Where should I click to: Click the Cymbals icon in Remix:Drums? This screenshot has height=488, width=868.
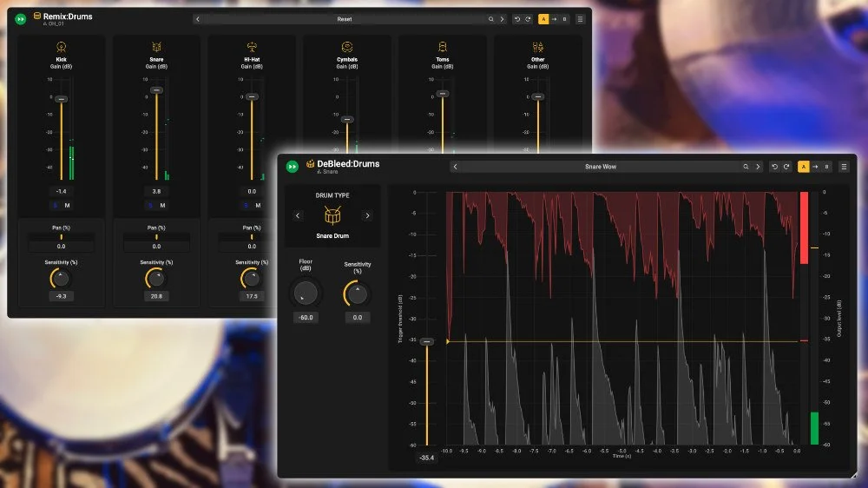click(347, 47)
